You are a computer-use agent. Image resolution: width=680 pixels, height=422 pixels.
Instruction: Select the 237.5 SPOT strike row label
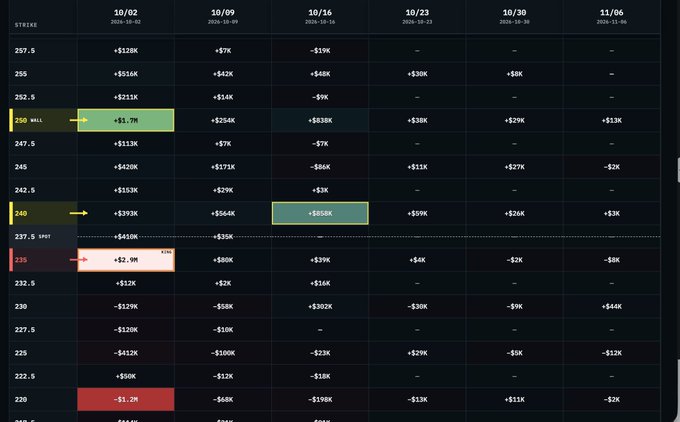coord(43,236)
